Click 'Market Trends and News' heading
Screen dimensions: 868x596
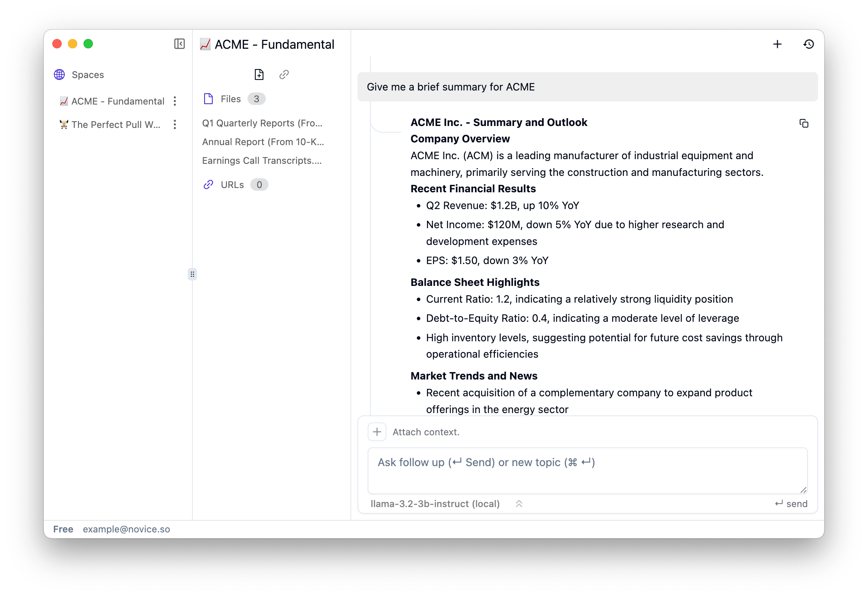474,376
